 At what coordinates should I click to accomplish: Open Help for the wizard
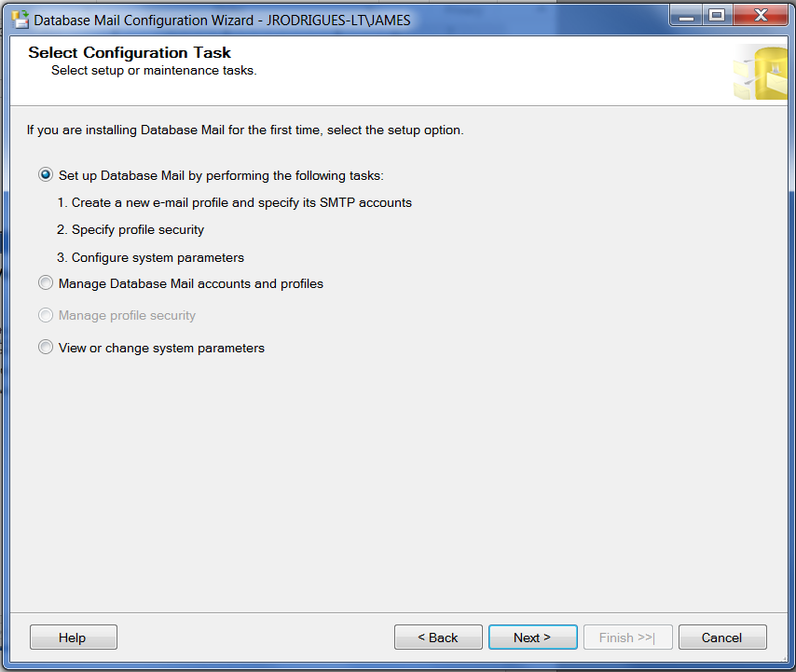click(73, 638)
